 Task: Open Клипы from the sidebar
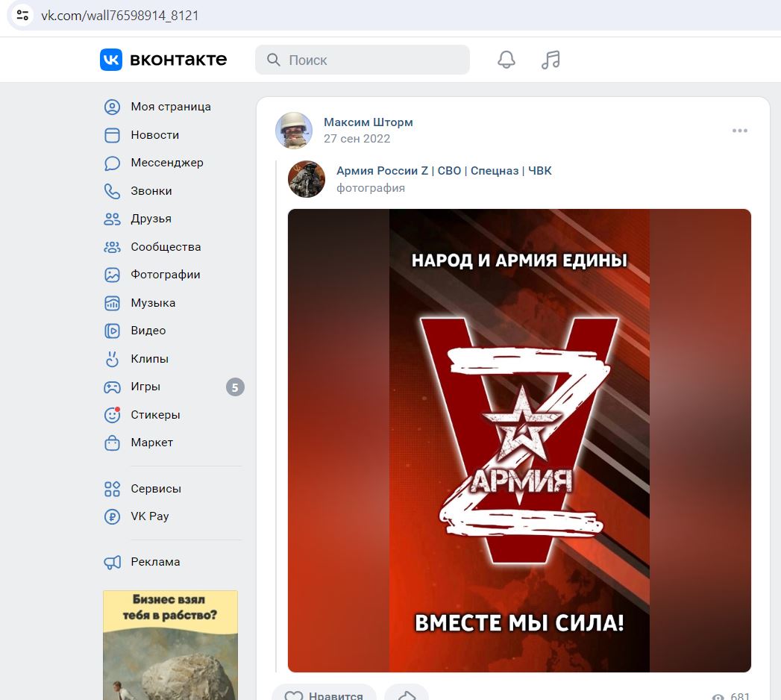tap(149, 359)
